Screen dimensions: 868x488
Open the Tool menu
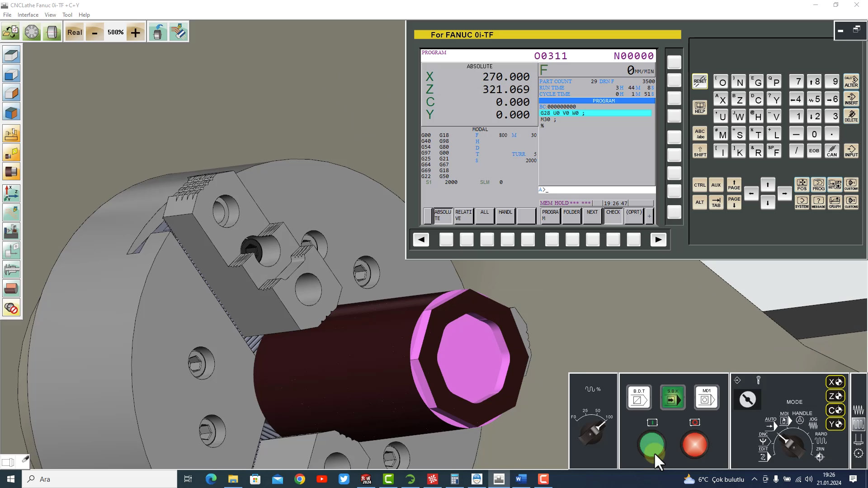[67, 15]
